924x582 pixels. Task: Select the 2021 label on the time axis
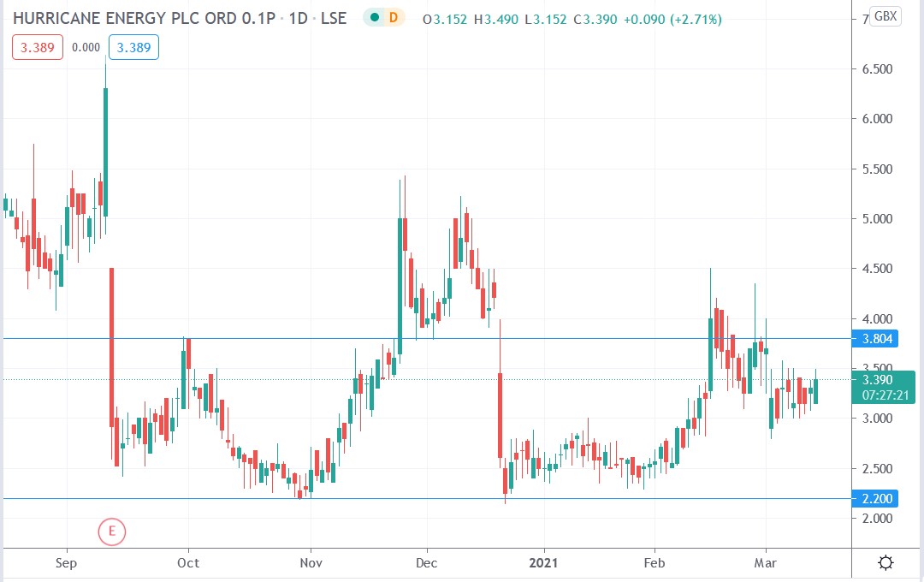545,563
